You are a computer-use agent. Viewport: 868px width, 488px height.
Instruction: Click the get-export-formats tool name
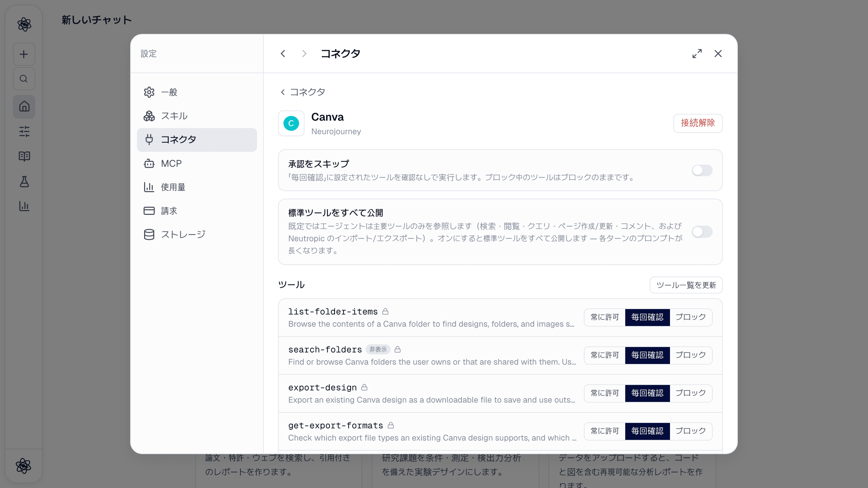336,425
